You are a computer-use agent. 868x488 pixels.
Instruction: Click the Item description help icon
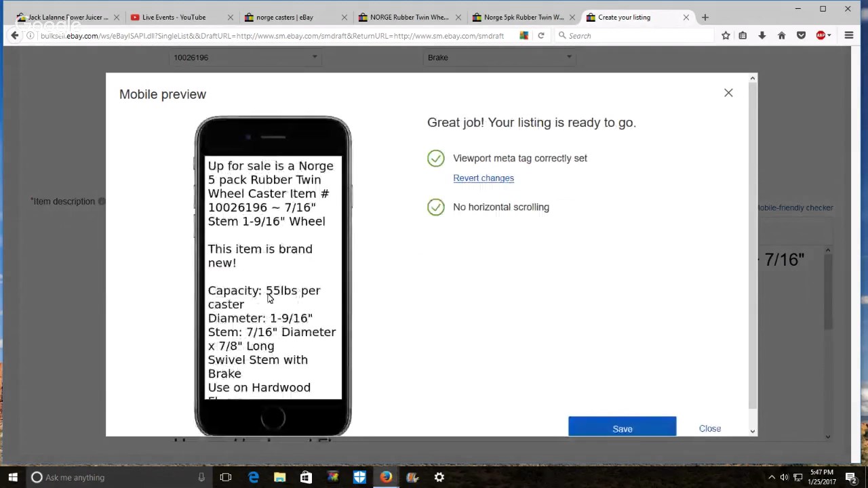(x=102, y=201)
